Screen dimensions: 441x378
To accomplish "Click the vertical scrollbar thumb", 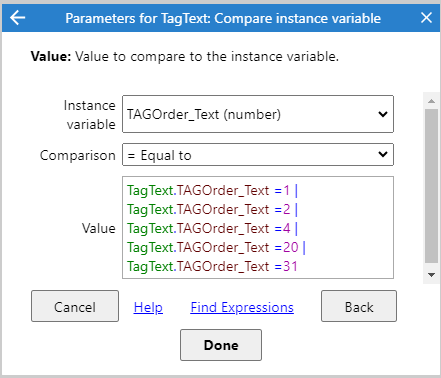I will [432, 186].
